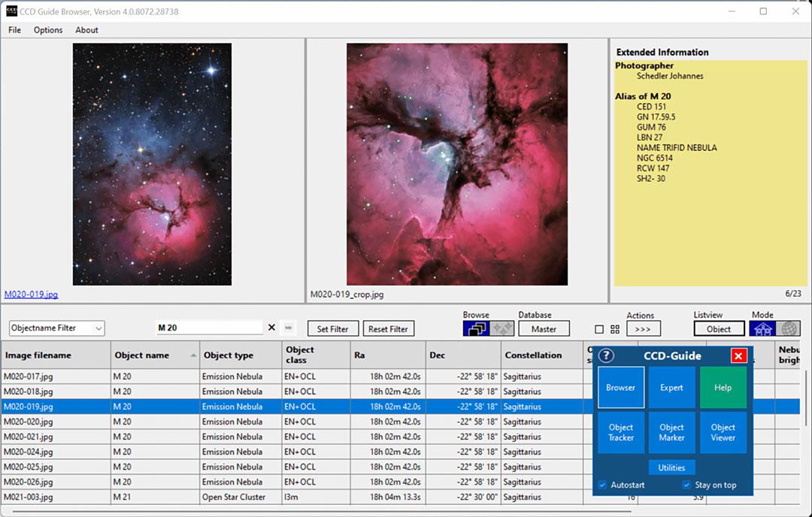
Task: Toggle the Stay on top checkbox
Action: coord(686,485)
